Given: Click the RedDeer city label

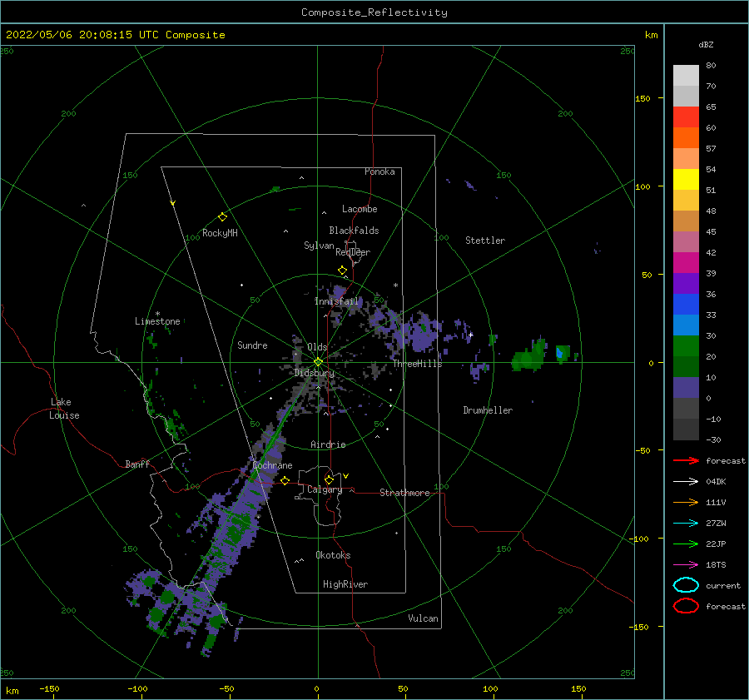Looking at the screenshot, I should [353, 252].
